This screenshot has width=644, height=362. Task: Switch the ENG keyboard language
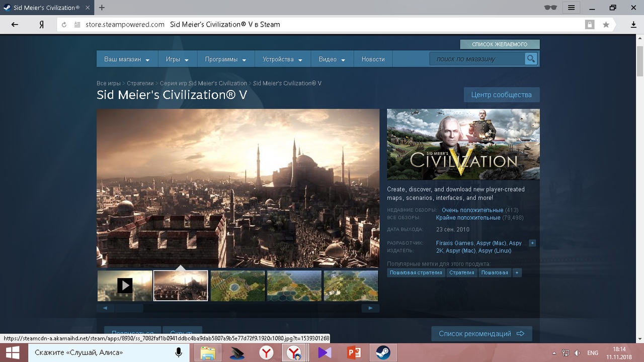[593, 353]
